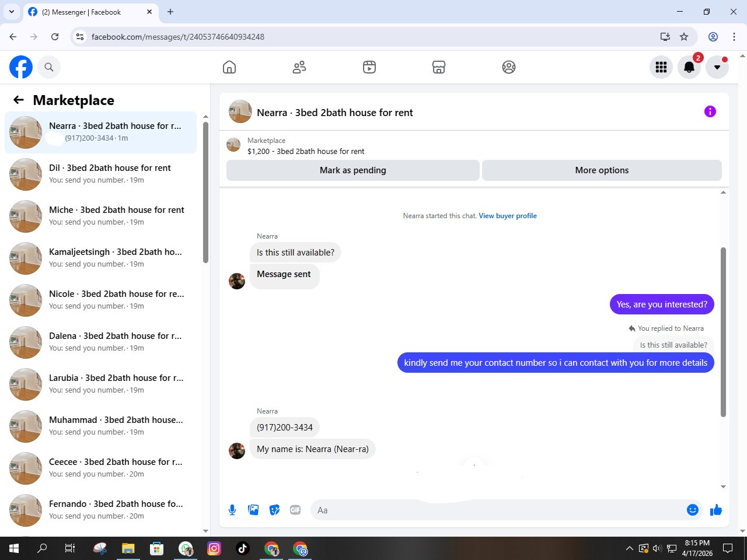Open the Notifications bell icon
The width and height of the screenshot is (747, 560).
[689, 67]
